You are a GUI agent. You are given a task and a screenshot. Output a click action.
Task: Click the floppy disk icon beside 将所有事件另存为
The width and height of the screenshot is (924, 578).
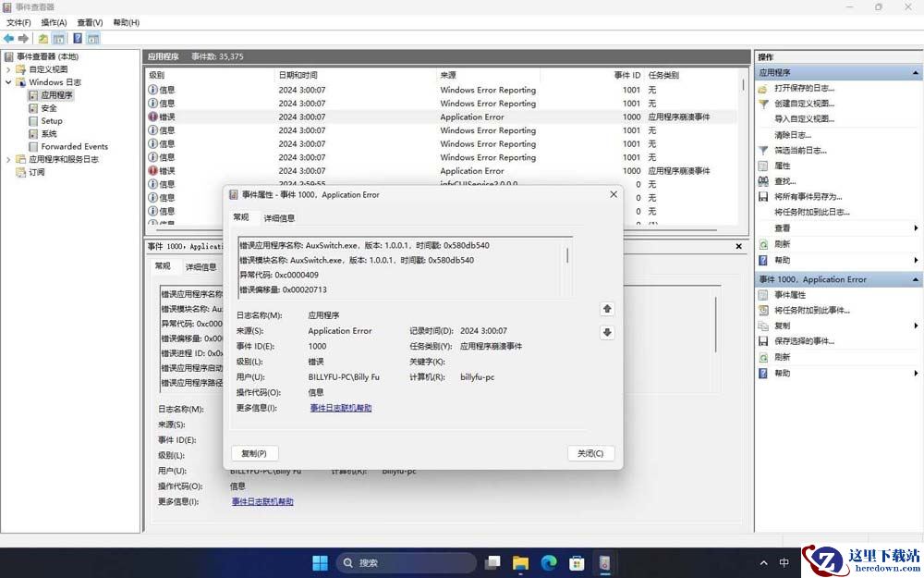coord(763,196)
